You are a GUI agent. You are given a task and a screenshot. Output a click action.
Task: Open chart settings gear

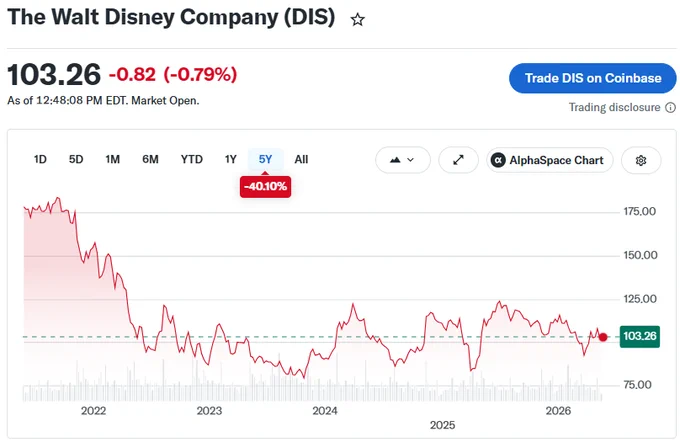(641, 160)
